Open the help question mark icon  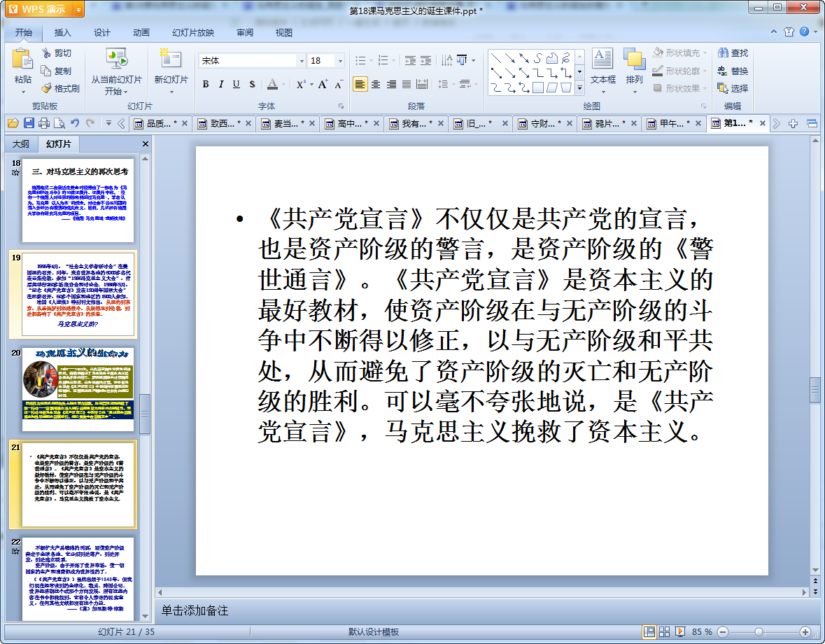point(805,31)
